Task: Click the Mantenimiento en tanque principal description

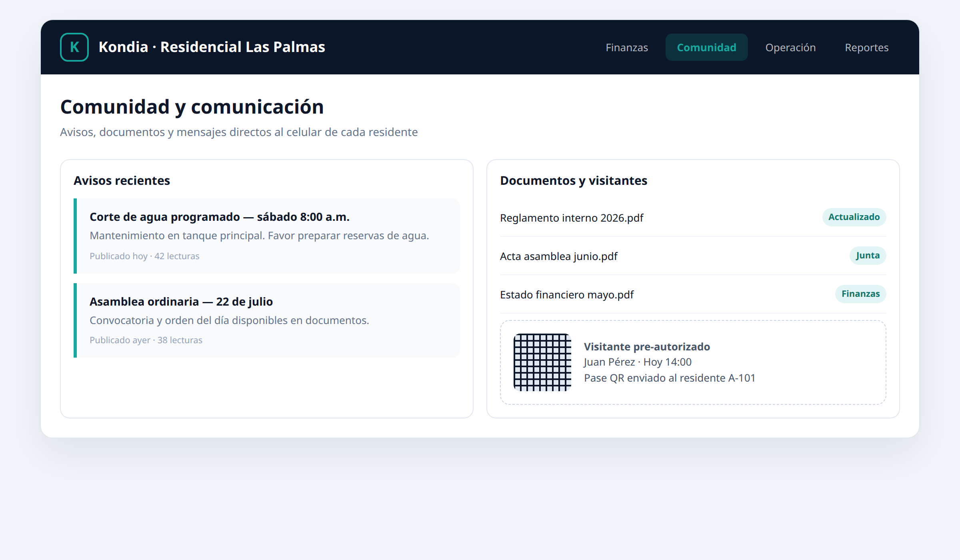Action: pyautogui.click(x=259, y=236)
